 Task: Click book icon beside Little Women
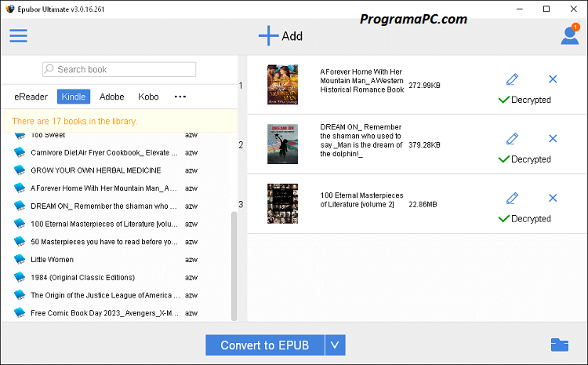tap(20, 259)
